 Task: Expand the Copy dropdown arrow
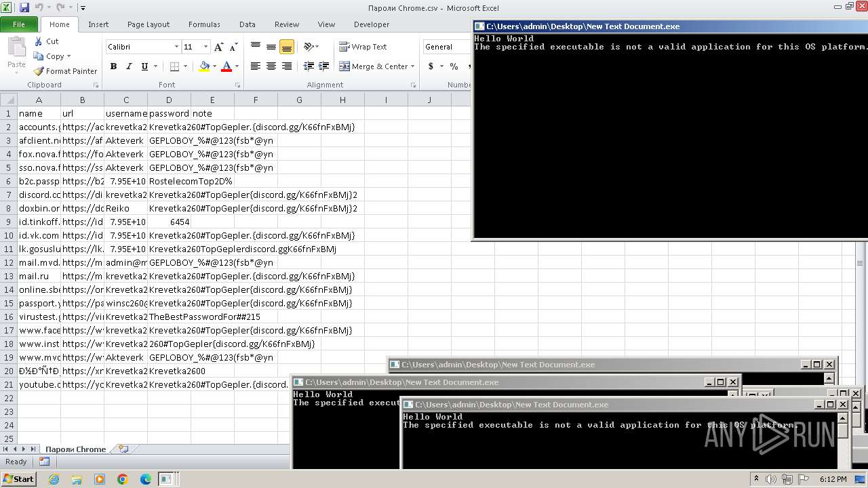[x=69, y=56]
